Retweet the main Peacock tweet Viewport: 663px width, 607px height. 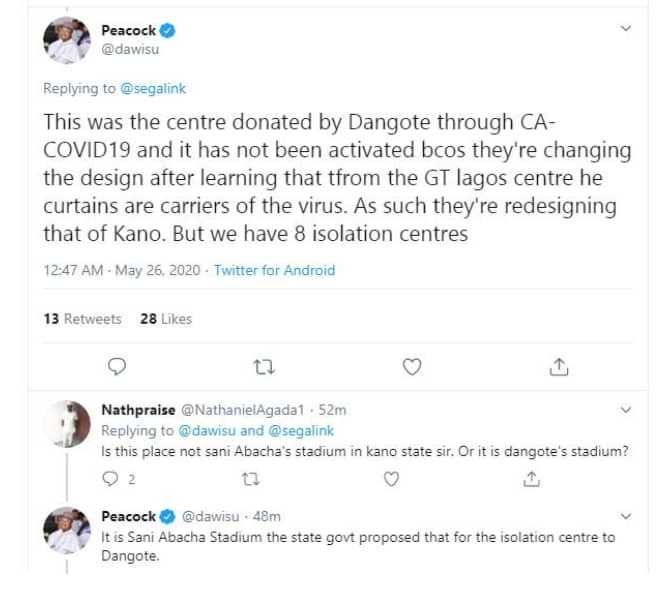tap(264, 367)
